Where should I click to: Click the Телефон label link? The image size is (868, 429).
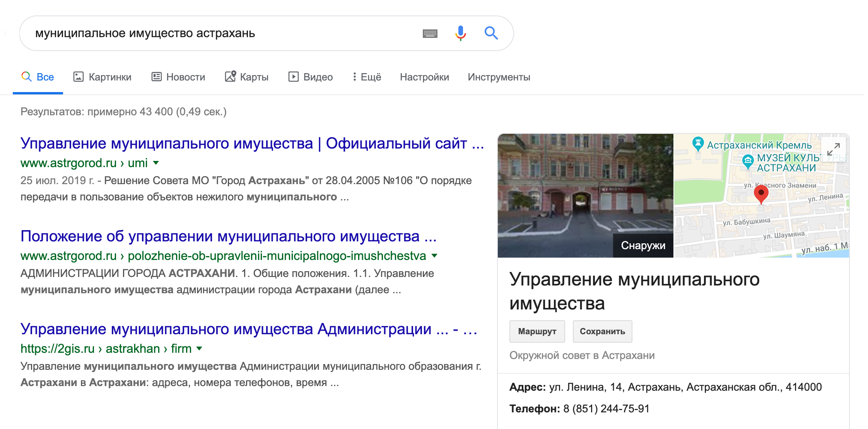coord(535,408)
